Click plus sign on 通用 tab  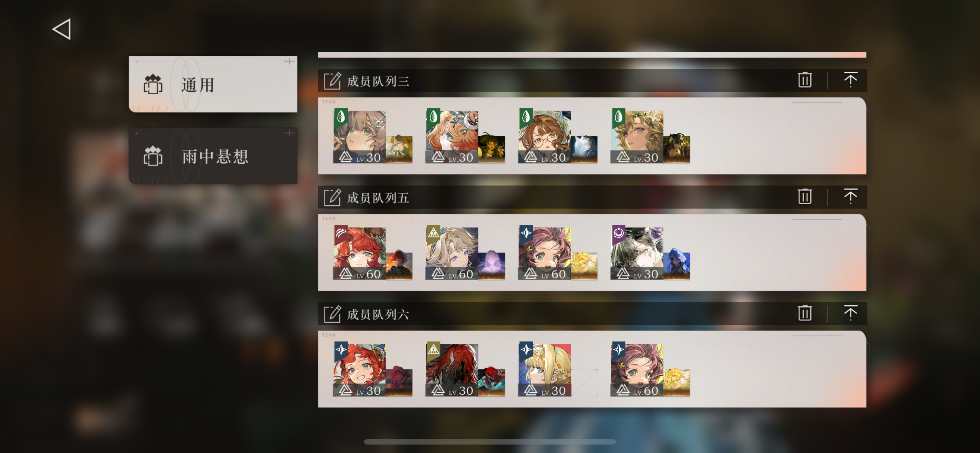click(x=289, y=61)
